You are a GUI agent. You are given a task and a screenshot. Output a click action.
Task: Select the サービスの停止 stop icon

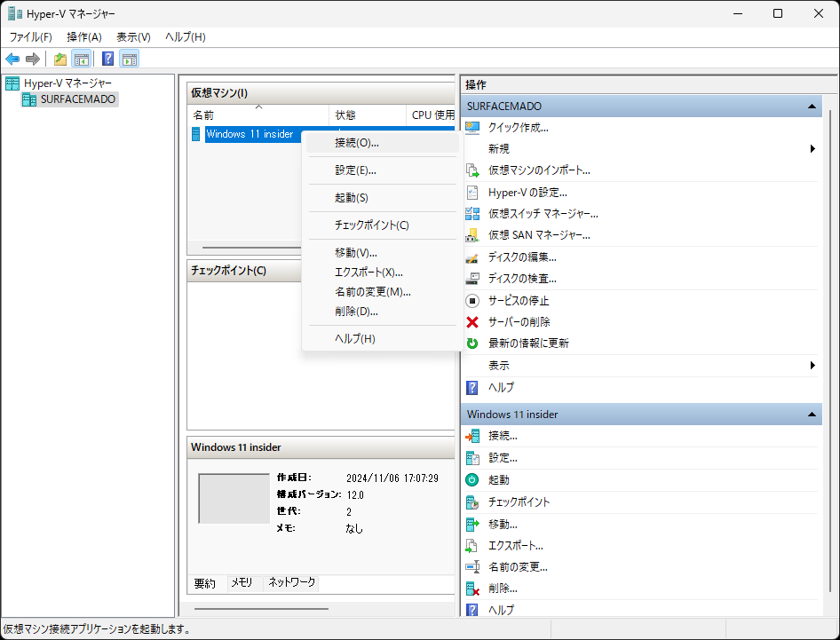(x=472, y=299)
